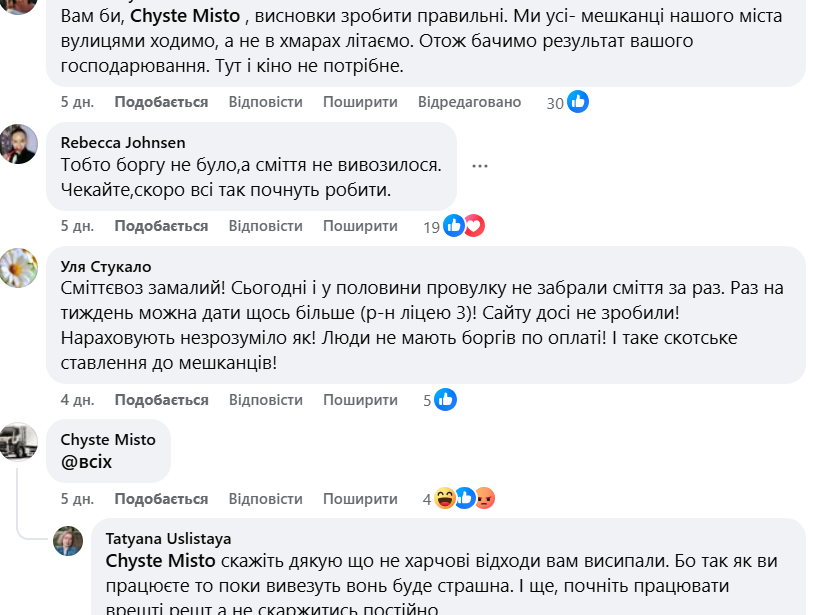Viewport: 822px width, 615px height.
Task: Click the heart reaction on Rebecca Johnsen's comment
Action: [474, 226]
